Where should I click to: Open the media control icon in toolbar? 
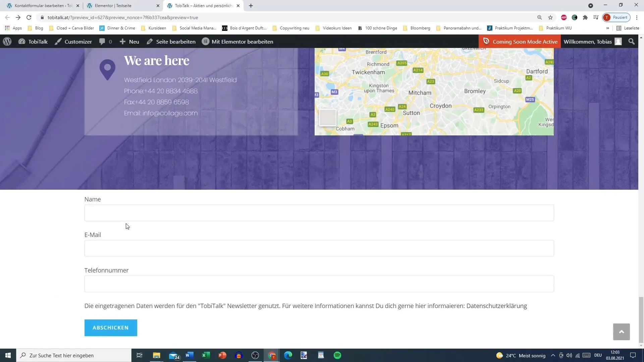[596, 17]
